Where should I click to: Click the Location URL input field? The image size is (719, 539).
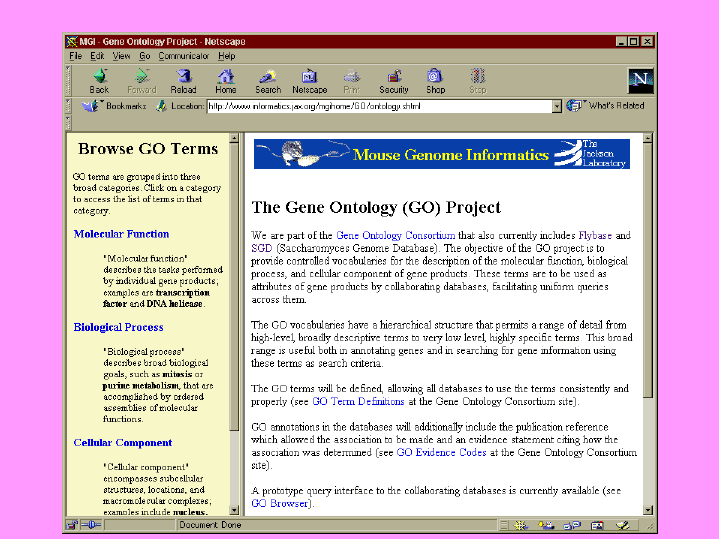(378, 106)
